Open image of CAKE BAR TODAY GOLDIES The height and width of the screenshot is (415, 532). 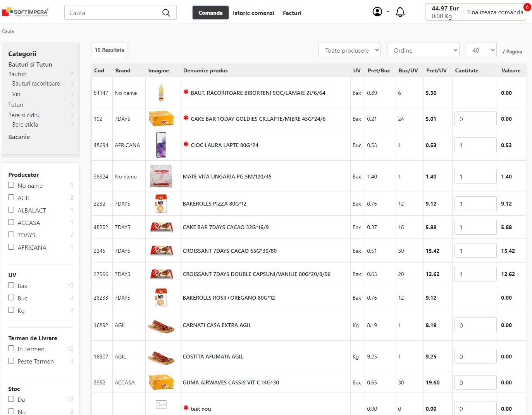click(x=161, y=118)
